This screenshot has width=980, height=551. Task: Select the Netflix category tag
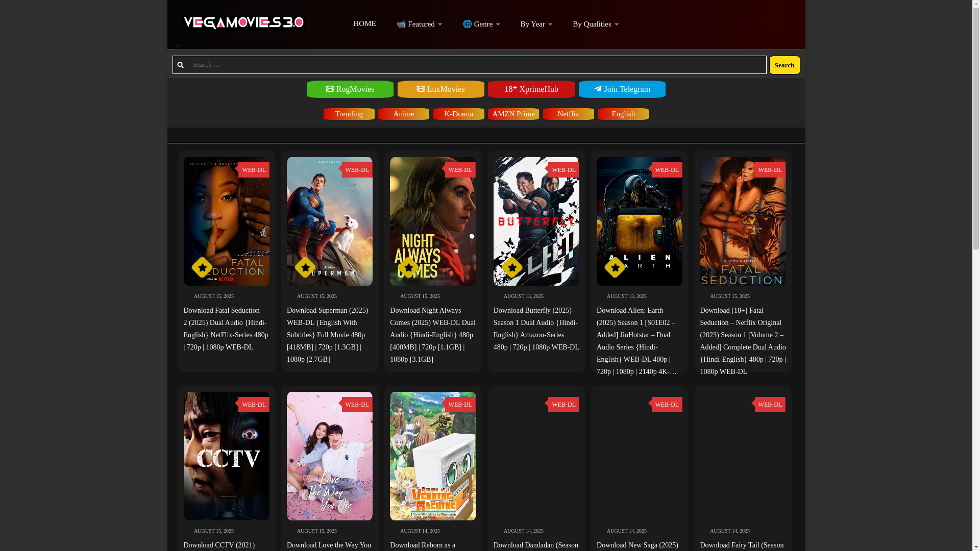tap(568, 114)
